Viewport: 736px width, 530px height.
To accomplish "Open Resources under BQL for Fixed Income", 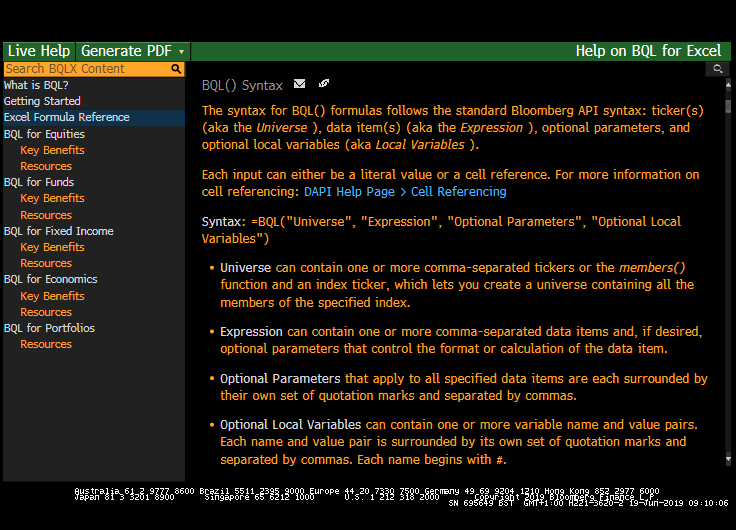I will (x=46, y=263).
